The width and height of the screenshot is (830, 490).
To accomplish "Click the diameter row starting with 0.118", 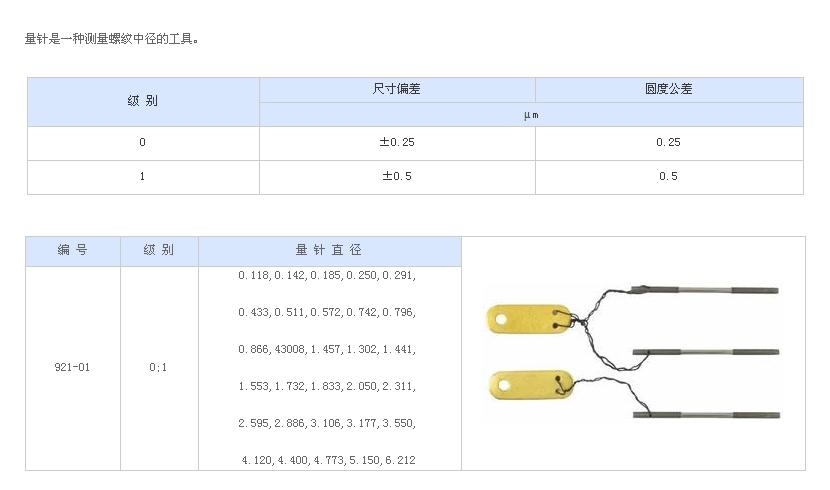I will [x=327, y=276].
